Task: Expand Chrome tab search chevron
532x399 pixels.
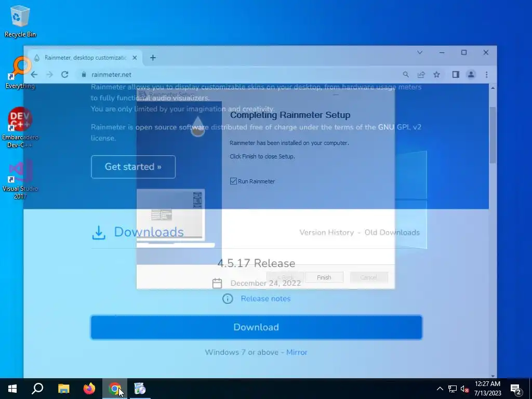Action: [420, 52]
